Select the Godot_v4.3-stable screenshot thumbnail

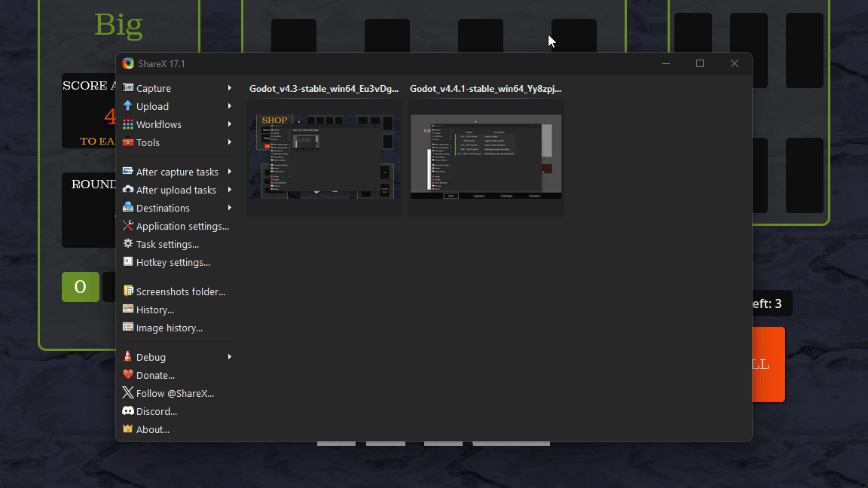click(324, 157)
